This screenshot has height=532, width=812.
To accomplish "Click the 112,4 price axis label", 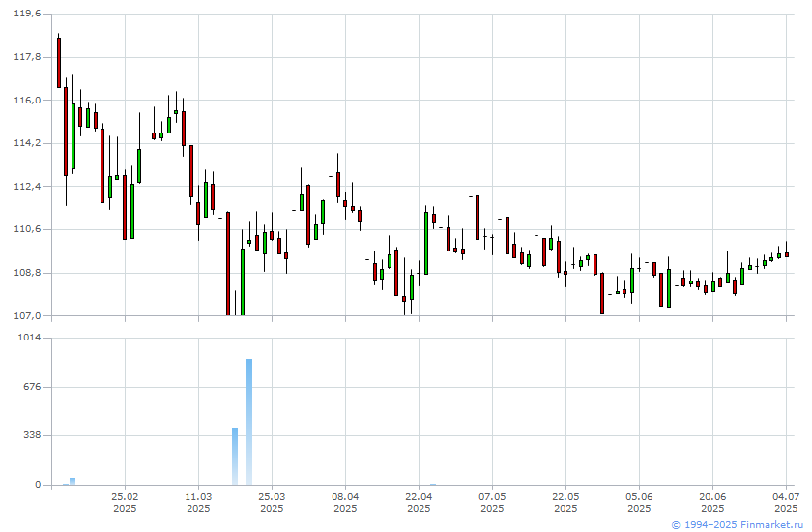I will 27,186.
